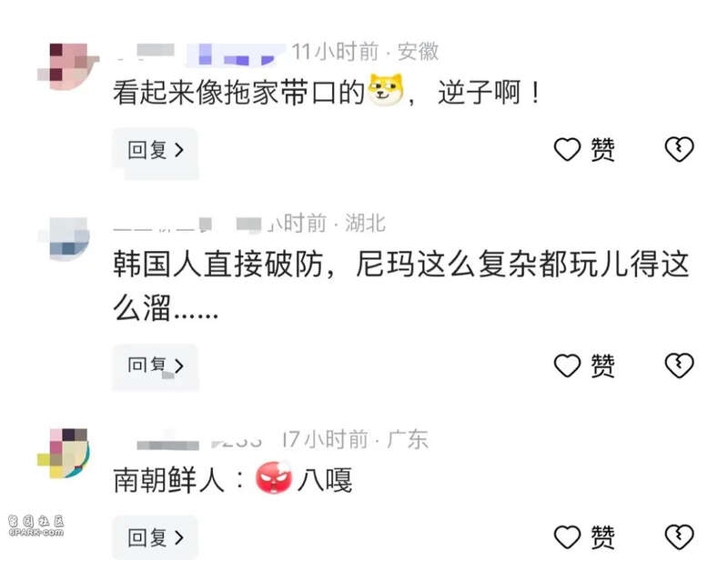The width and height of the screenshot is (728, 581).
Task: Open the Guangdong commenter's avatar profile
Action: (x=63, y=453)
